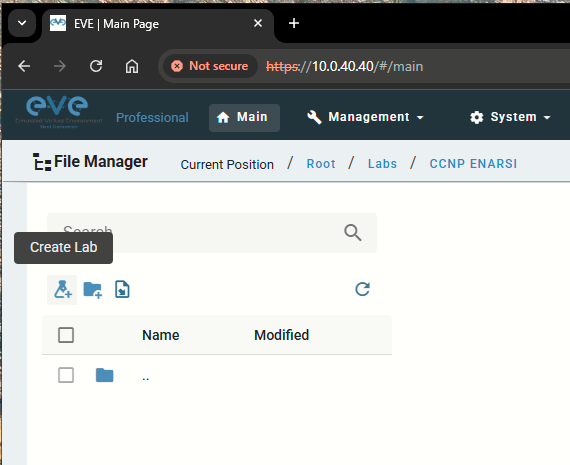Click the import lab file icon

(122, 290)
